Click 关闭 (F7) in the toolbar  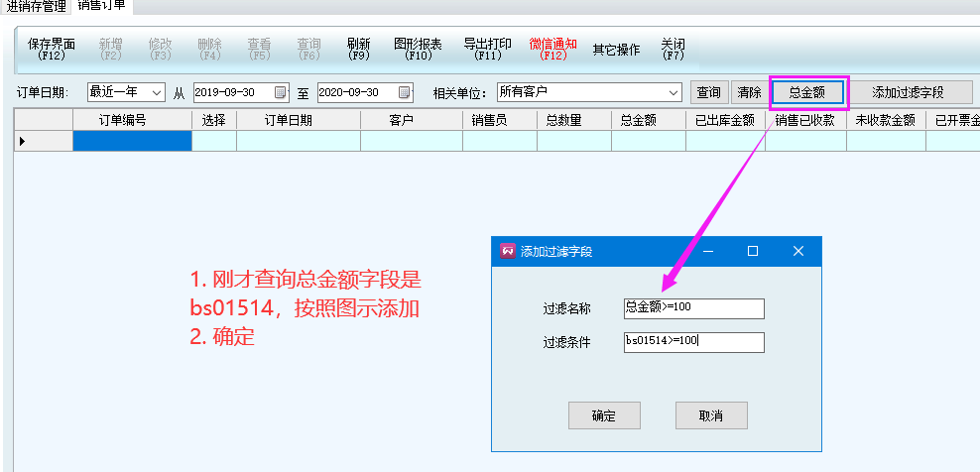click(x=674, y=49)
